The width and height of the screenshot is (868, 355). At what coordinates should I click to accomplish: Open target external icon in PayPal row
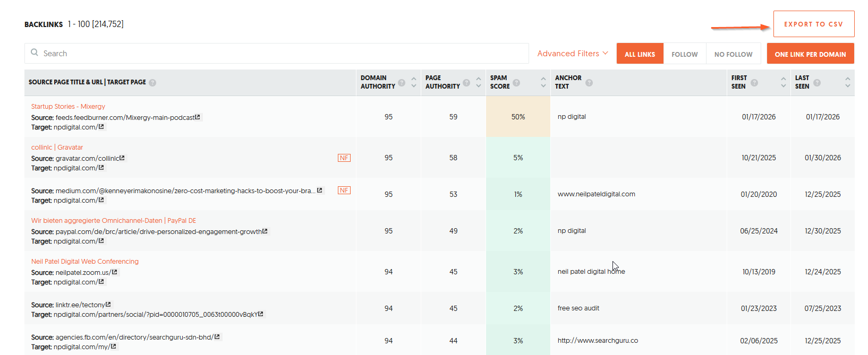(x=101, y=241)
